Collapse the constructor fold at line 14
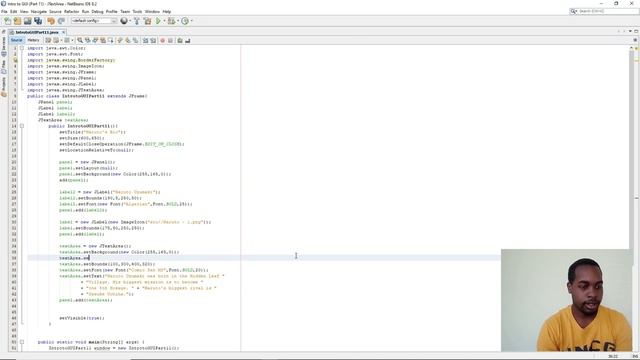The width and height of the screenshot is (640, 360). tap(22, 126)
